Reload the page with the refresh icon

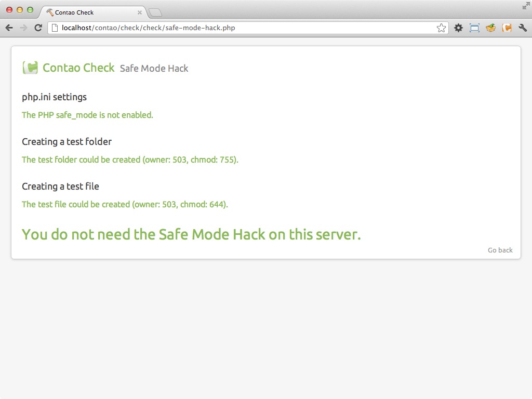point(38,28)
